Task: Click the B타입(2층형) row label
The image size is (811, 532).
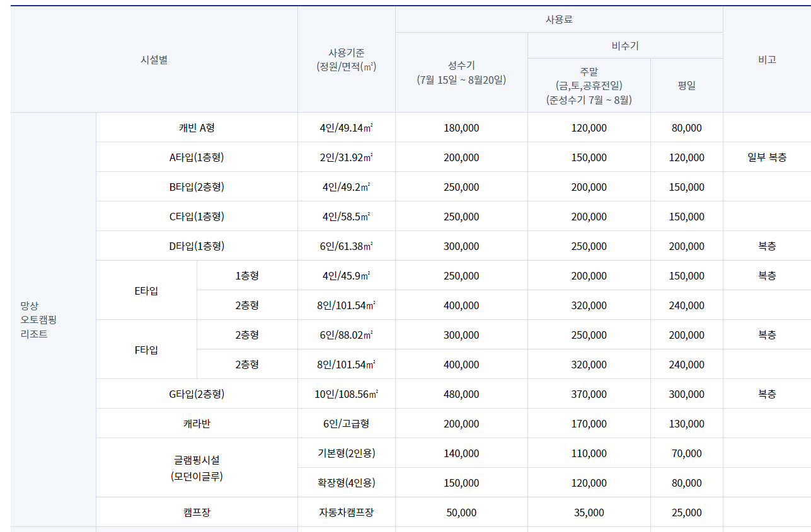Action: coord(195,186)
